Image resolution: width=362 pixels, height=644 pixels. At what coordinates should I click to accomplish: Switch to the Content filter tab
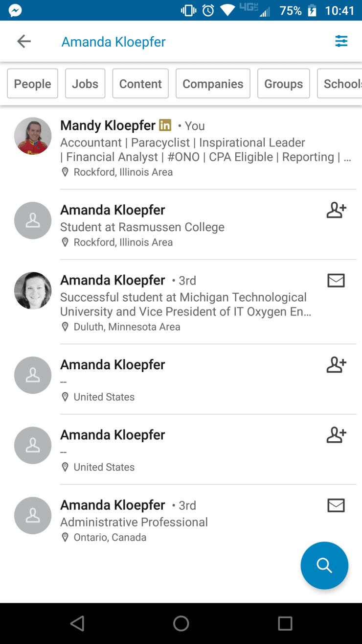pyautogui.click(x=140, y=84)
